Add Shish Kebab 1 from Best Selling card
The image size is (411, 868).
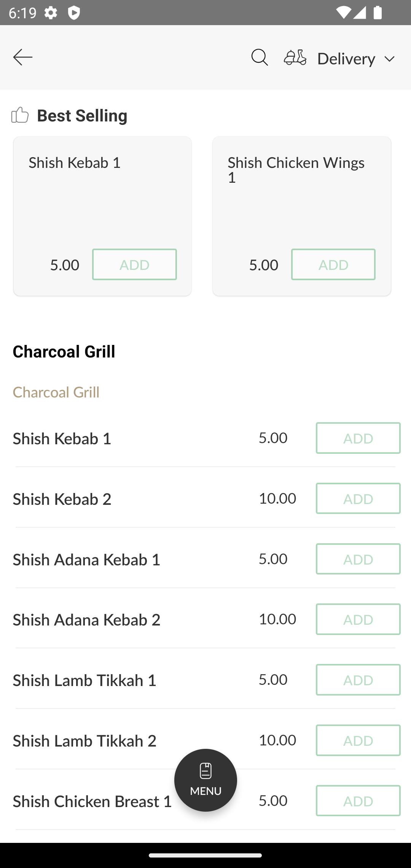134,265
